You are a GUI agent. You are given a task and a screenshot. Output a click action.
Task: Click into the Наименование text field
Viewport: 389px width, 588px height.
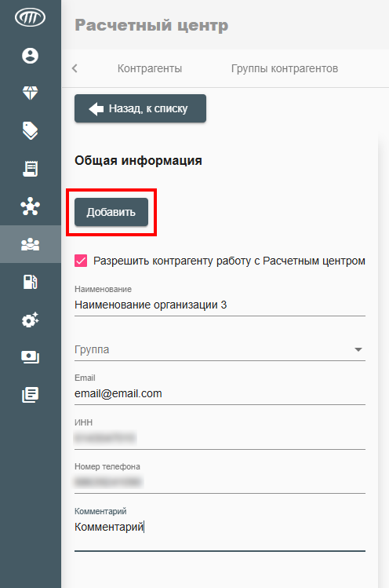click(220, 305)
